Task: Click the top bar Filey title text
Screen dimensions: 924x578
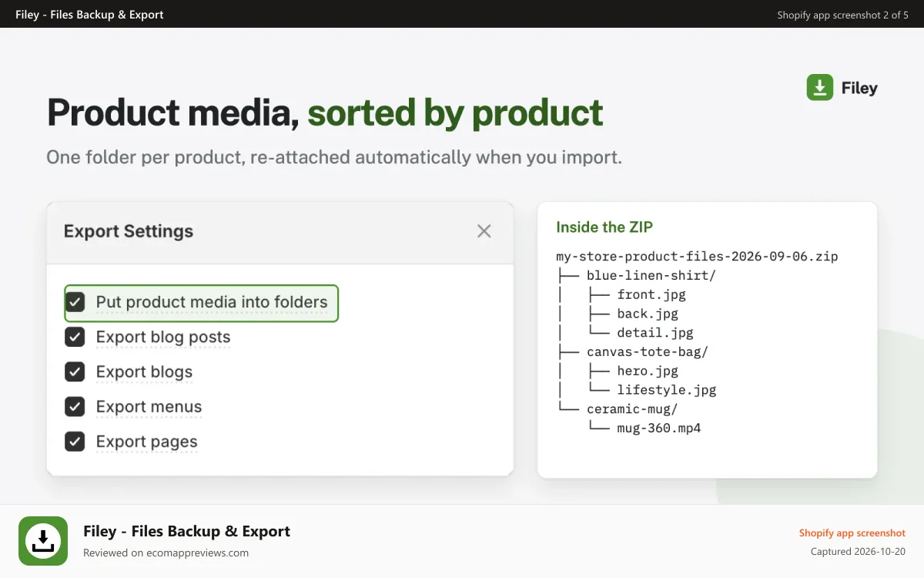Action: pyautogui.click(x=89, y=15)
